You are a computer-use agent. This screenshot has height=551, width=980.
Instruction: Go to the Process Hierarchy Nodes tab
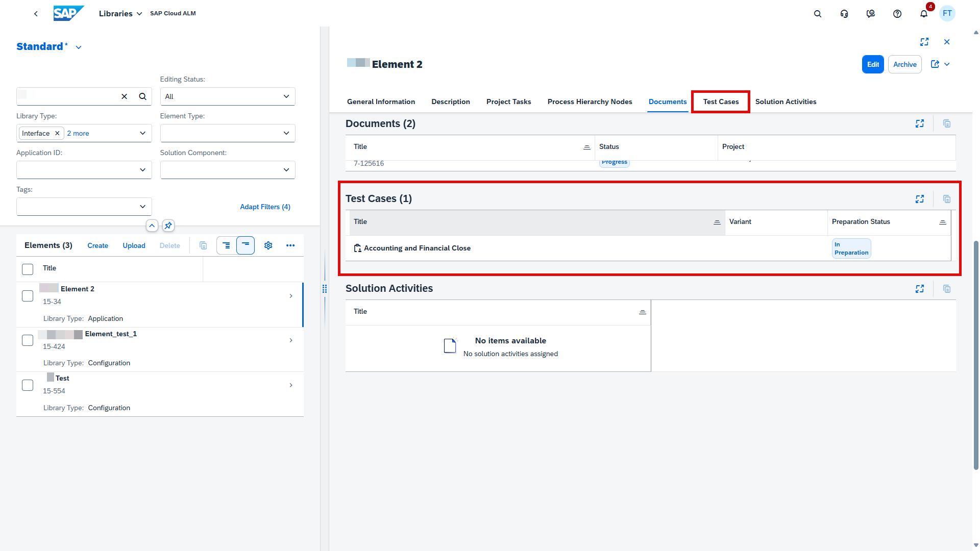[590, 102]
